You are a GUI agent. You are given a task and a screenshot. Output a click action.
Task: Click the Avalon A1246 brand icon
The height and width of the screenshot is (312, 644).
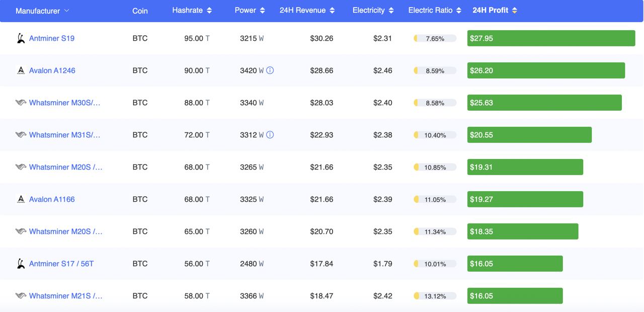21,70
